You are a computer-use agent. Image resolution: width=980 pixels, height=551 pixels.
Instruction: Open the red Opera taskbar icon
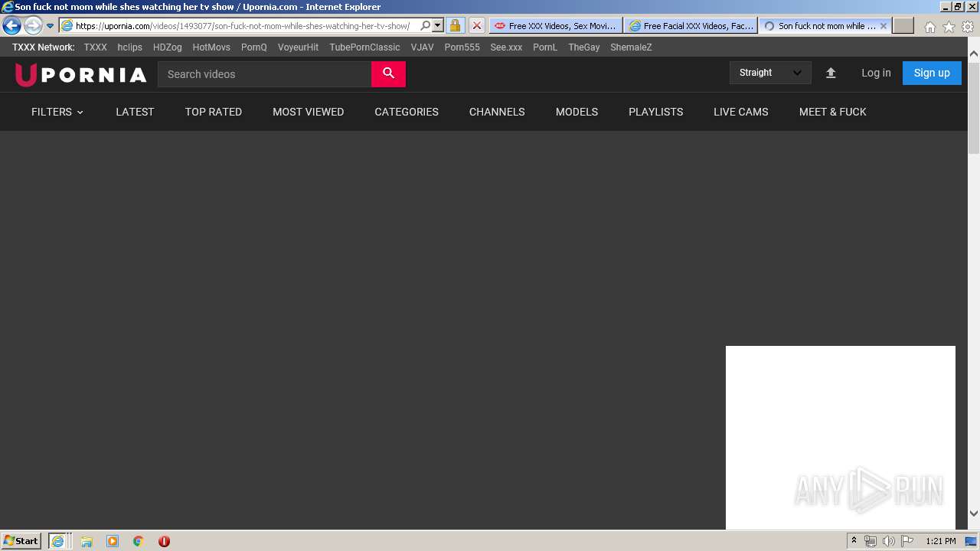(164, 541)
